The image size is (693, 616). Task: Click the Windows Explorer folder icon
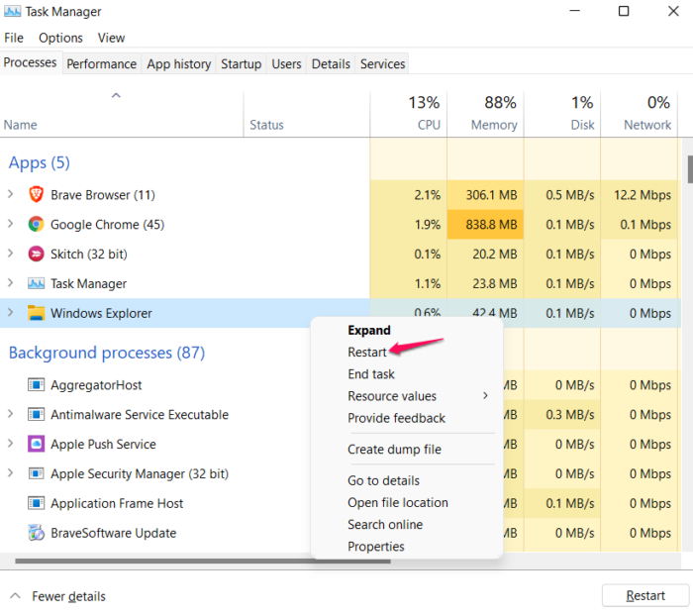pyautogui.click(x=36, y=314)
